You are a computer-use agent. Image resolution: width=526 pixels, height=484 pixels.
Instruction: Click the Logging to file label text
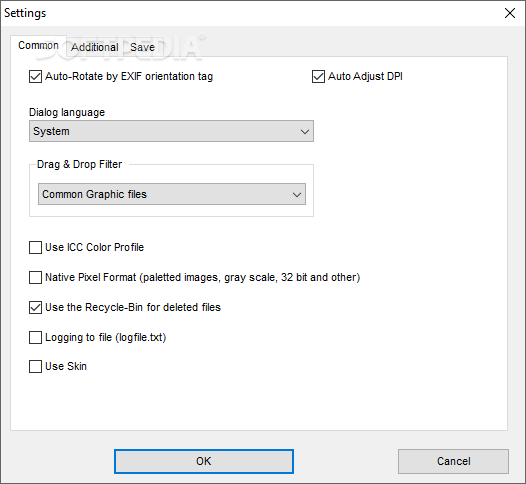pyautogui.click(x=106, y=337)
